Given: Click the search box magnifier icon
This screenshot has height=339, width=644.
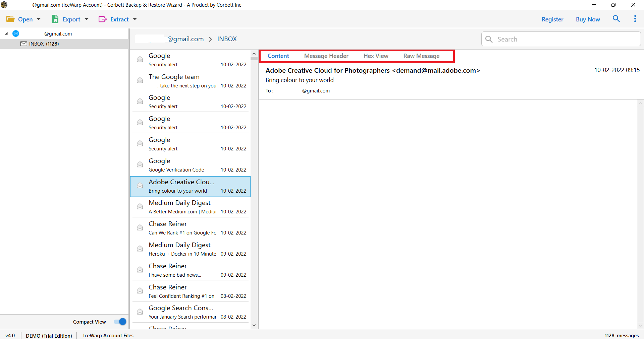Looking at the screenshot, I should [489, 39].
